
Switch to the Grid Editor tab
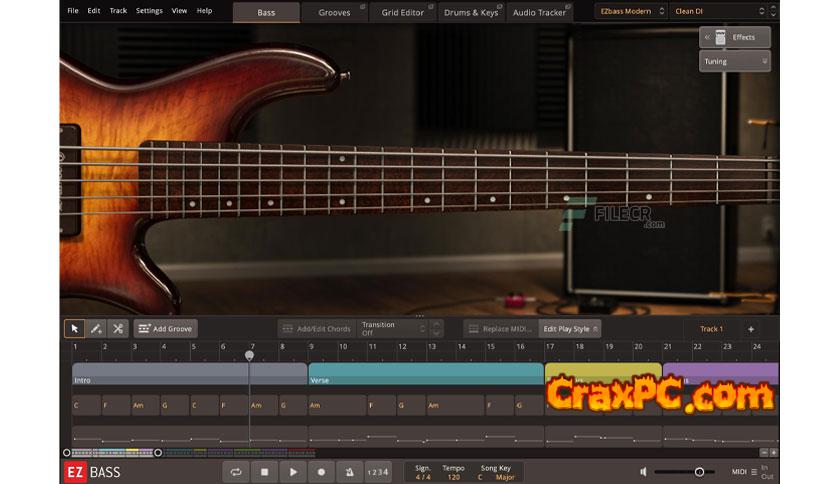point(402,12)
